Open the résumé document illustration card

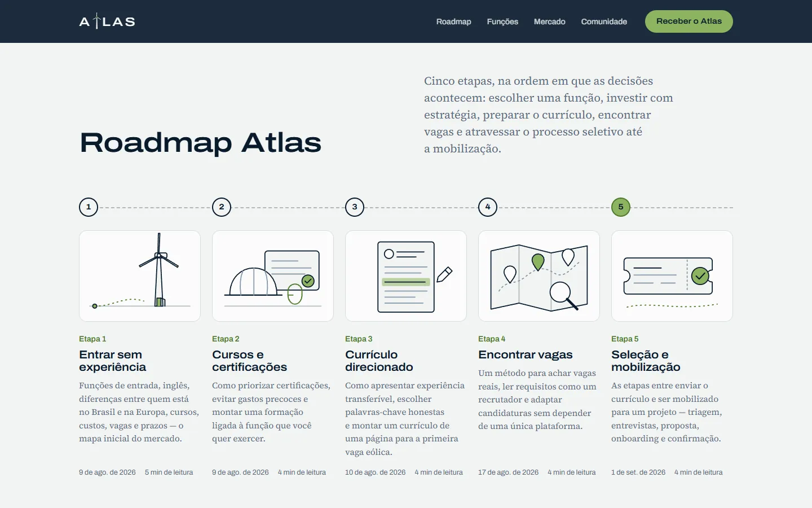point(406,276)
